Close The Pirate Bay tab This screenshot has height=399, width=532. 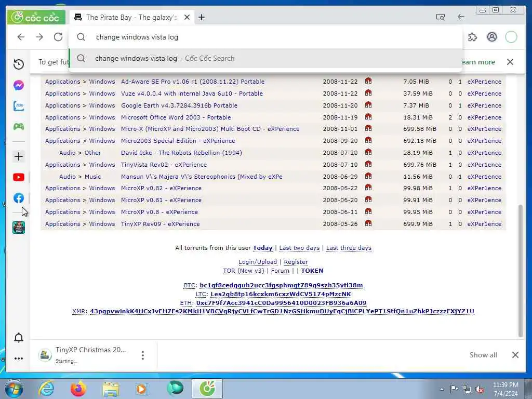click(187, 17)
